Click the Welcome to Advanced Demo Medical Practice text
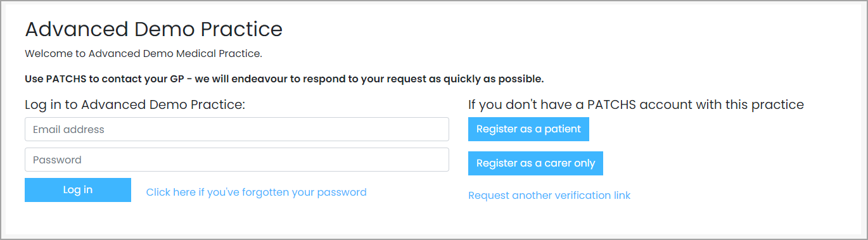The width and height of the screenshot is (868, 240). [x=143, y=54]
